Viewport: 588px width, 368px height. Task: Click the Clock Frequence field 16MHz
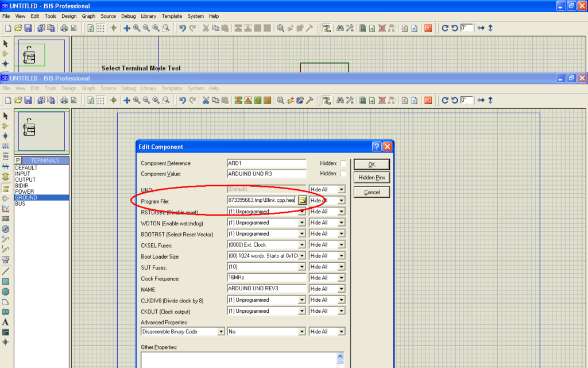[x=266, y=278]
